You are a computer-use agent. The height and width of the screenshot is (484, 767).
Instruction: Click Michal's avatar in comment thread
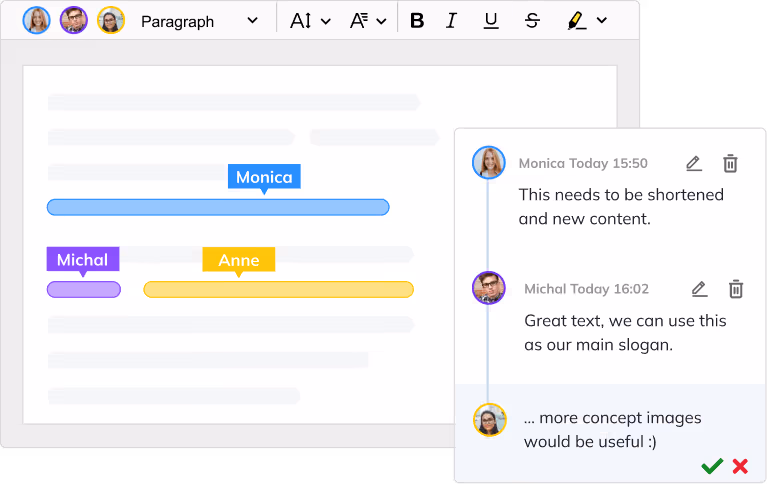(489, 288)
